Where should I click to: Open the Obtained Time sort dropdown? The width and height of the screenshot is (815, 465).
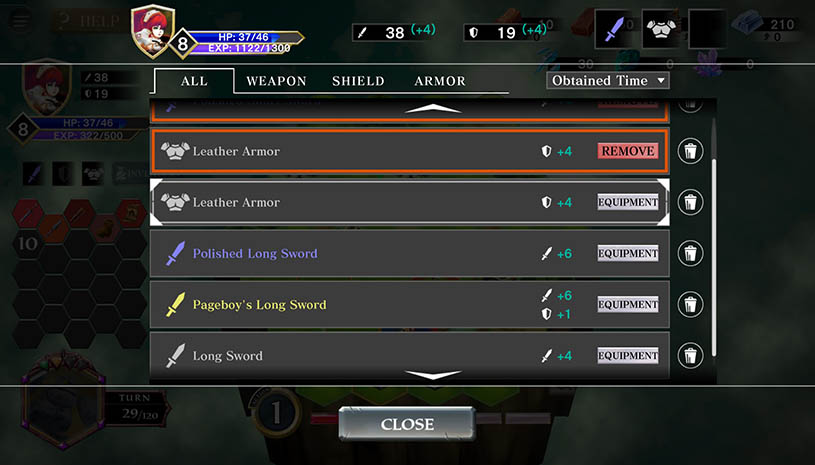608,81
